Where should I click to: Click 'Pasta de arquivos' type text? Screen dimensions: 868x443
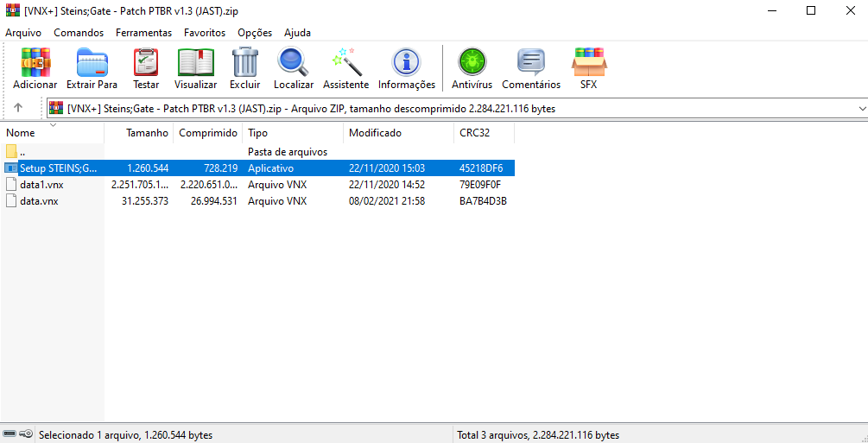coord(288,151)
